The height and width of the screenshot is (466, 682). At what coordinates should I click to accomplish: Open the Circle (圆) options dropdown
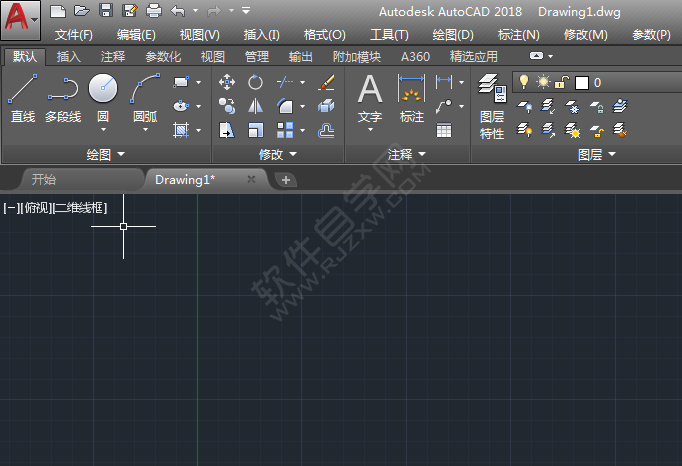click(x=103, y=130)
